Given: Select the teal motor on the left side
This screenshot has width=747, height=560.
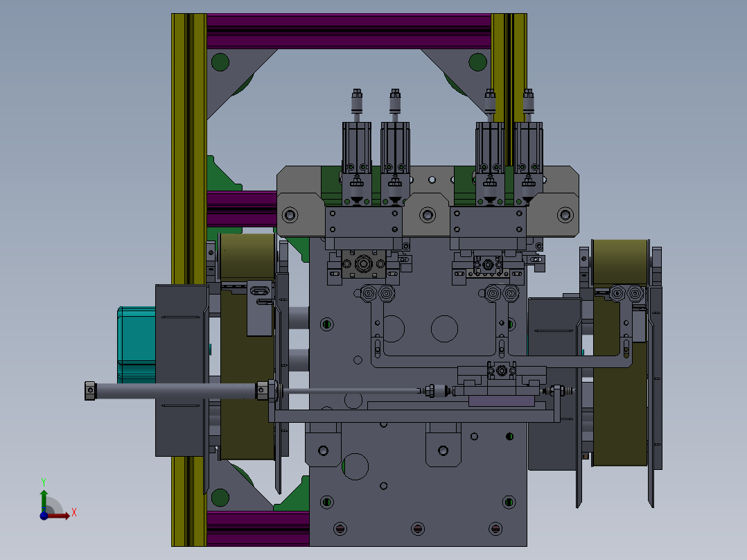Looking at the screenshot, I should tap(137, 344).
